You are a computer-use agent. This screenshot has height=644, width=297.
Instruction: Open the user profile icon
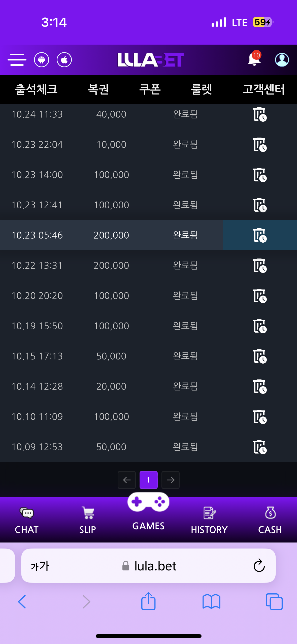click(282, 60)
